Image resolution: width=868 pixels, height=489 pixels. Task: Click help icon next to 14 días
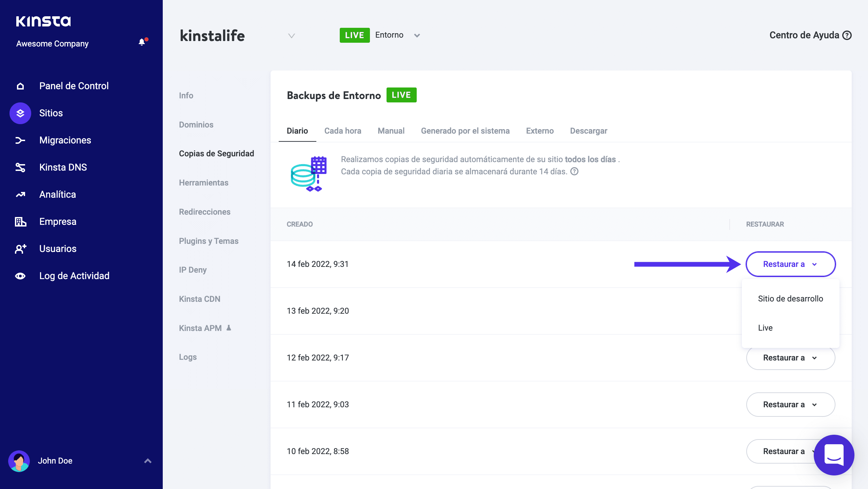574,172
